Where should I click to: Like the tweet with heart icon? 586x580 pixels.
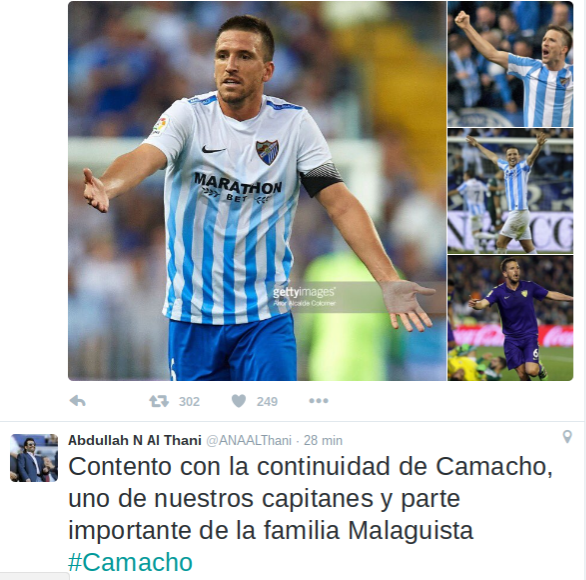[239, 401]
